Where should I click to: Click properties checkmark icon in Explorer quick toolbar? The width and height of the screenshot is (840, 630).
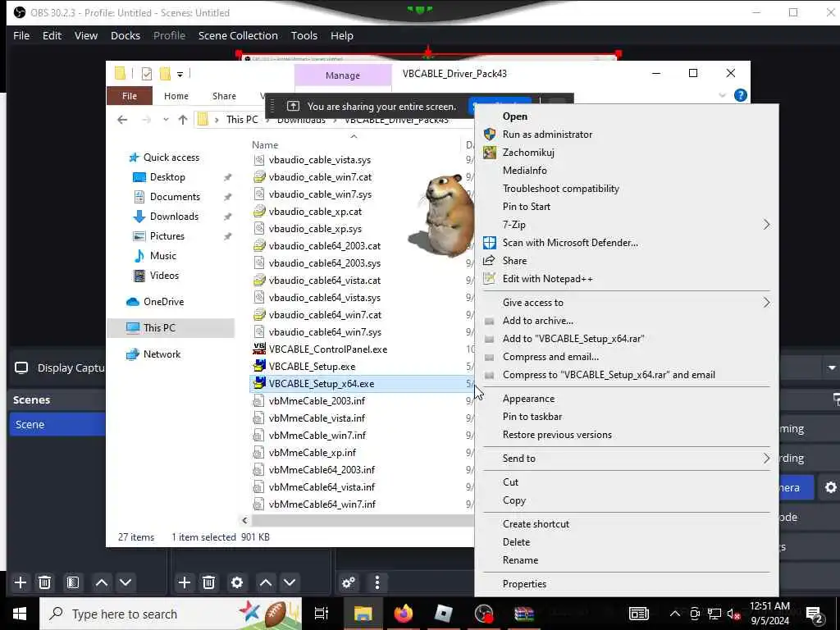[x=146, y=74]
